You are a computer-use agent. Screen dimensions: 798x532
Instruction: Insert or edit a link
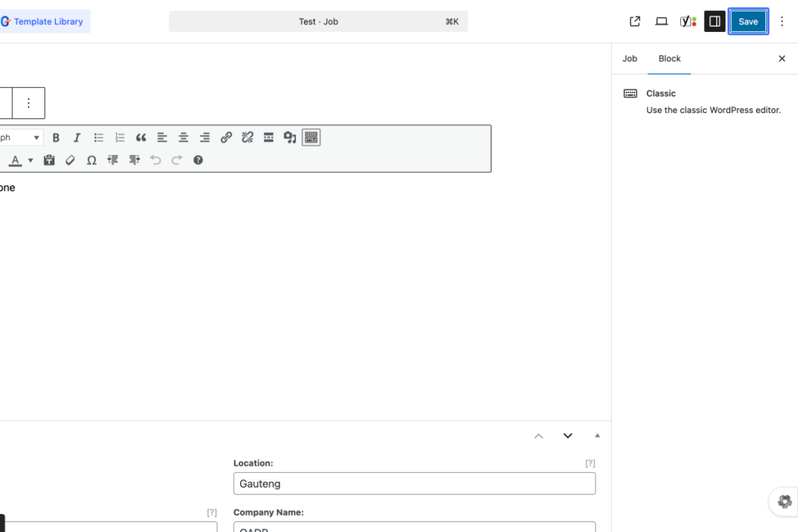coord(226,137)
